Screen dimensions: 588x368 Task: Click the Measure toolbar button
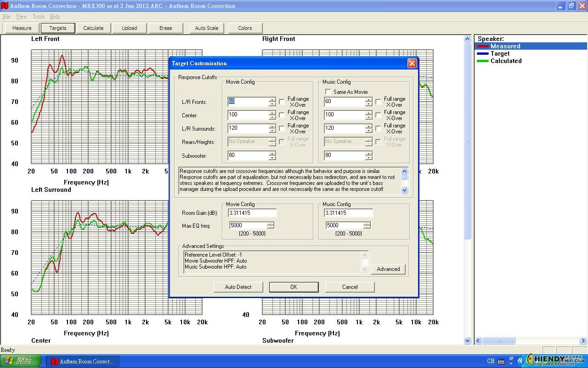point(22,28)
